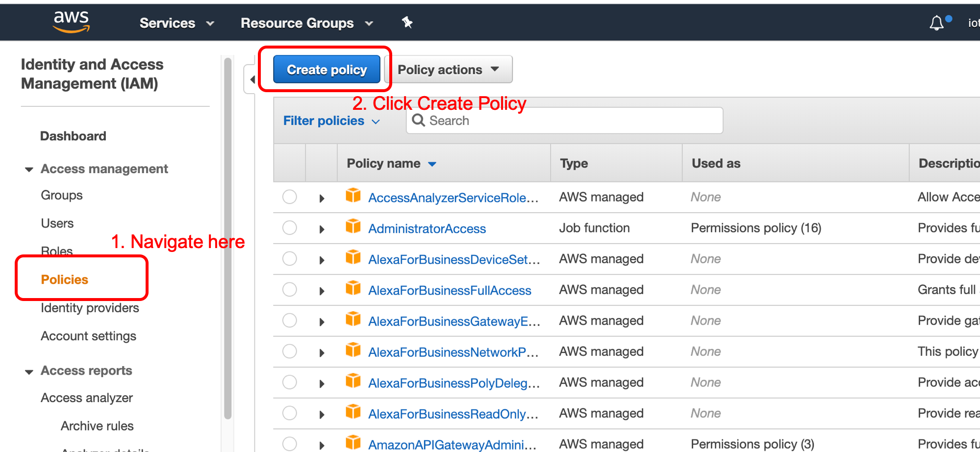Viewport: 980px width, 452px height.
Task: Select the AlexaForBusinessReadOnly radio button
Action: click(x=290, y=413)
